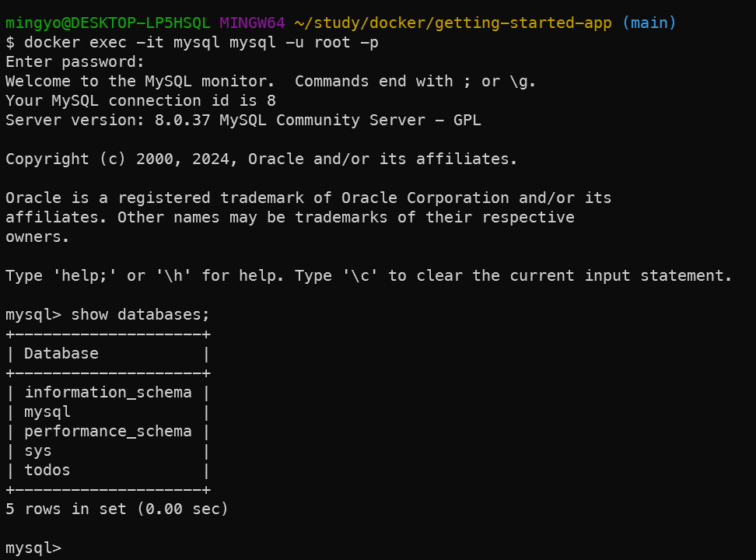
Task: Click the 'performance_schema' row
Action: [x=108, y=431]
